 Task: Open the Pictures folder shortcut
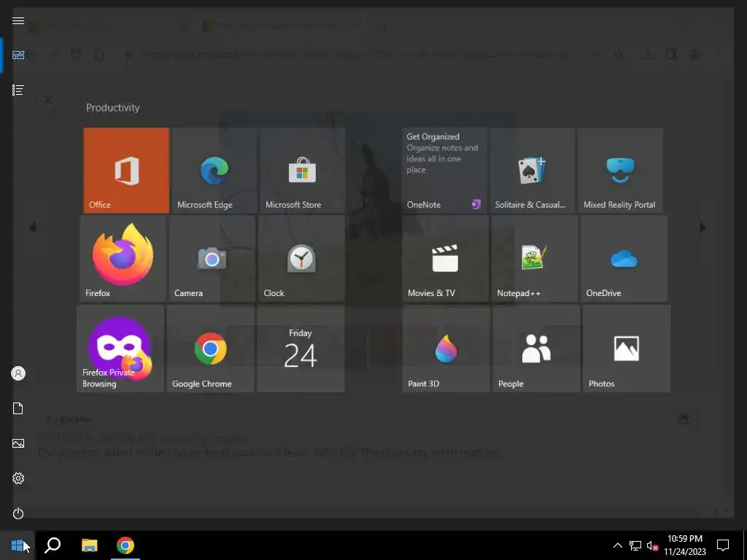click(18, 443)
